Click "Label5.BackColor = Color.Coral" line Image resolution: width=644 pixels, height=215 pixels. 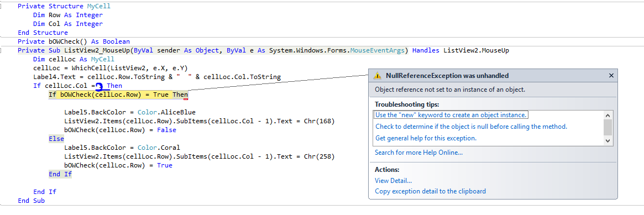[x=122, y=148]
